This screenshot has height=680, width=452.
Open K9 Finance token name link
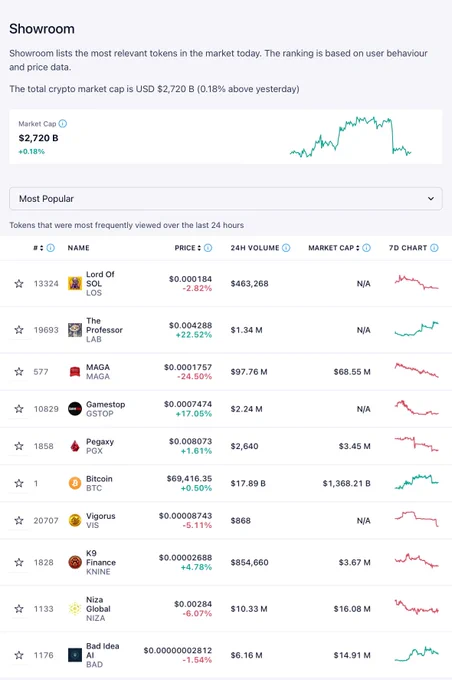pyautogui.click(x=101, y=558)
